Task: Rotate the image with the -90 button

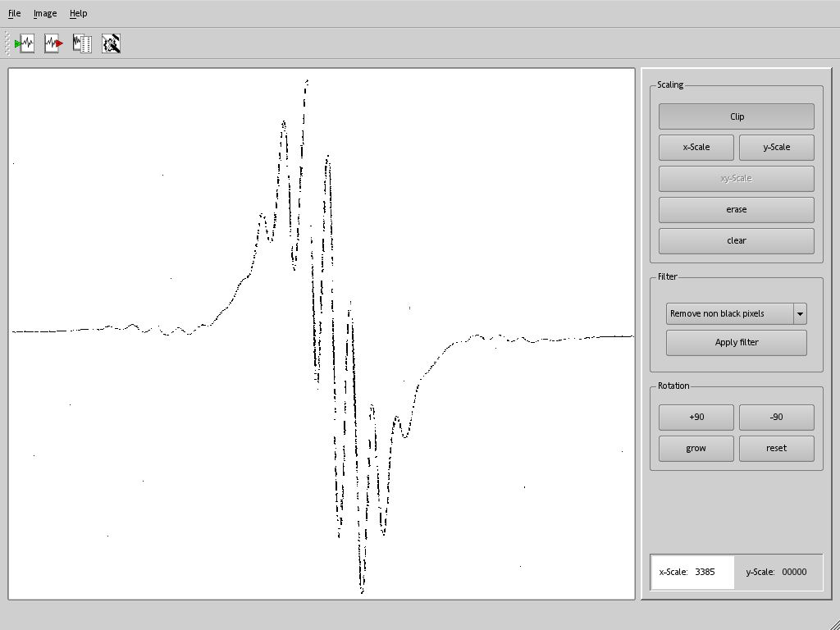Action: click(777, 418)
